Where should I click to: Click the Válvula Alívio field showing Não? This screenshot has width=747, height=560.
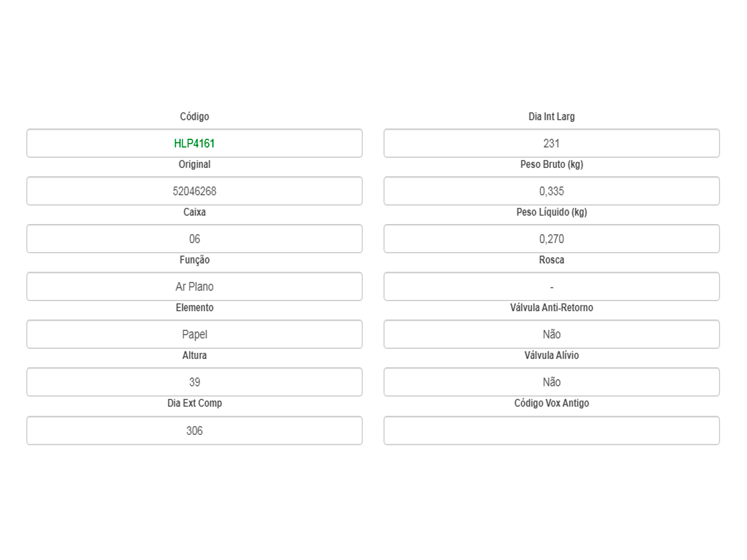552,382
